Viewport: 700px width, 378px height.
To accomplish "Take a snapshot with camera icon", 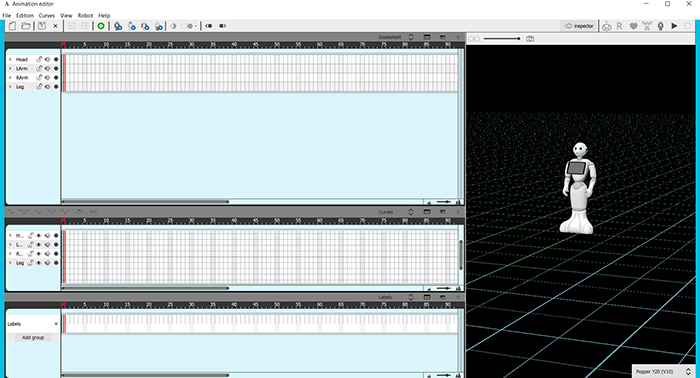I will pyautogui.click(x=530, y=39).
